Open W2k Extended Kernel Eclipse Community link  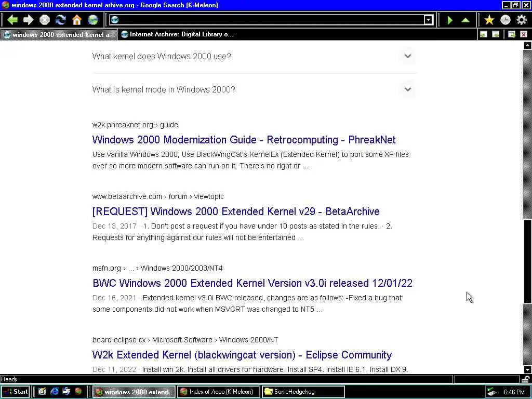pyautogui.click(x=242, y=355)
